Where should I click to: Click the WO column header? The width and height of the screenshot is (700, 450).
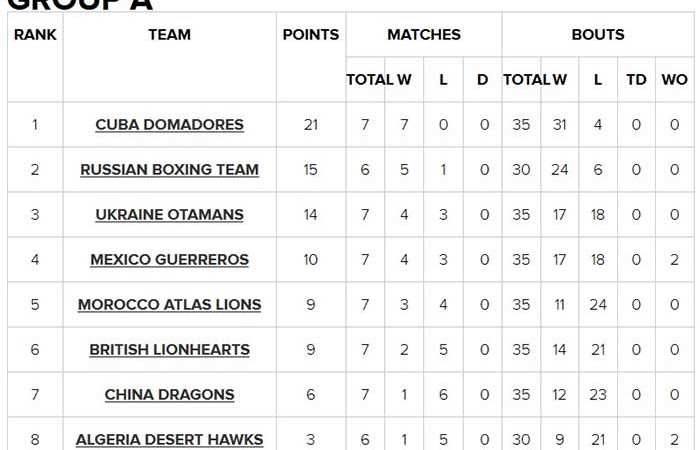coord(674,80)
